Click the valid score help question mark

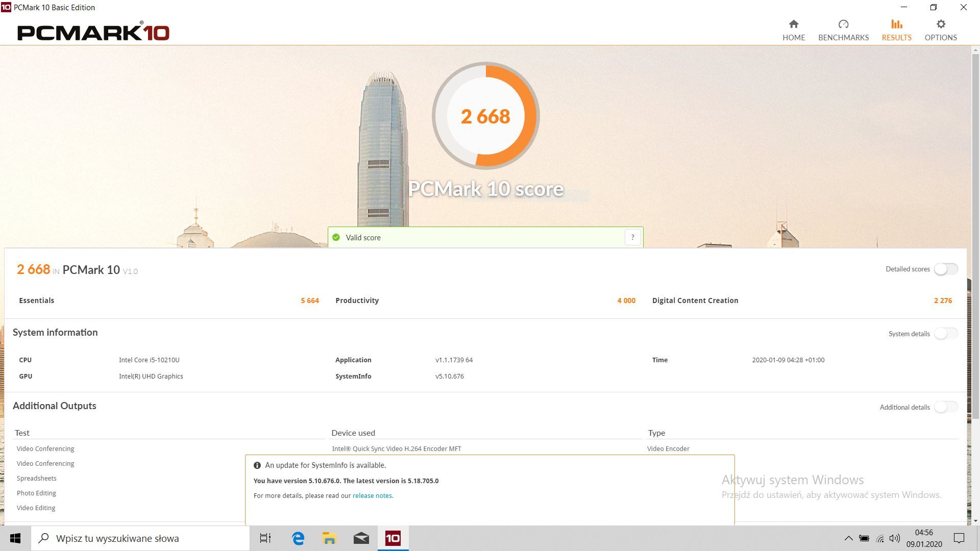pos(632,237)
